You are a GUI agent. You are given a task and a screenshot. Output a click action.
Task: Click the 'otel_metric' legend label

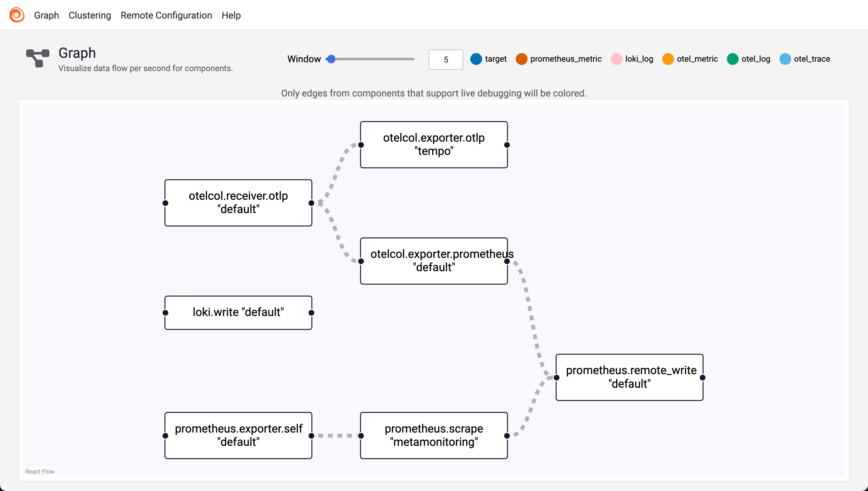[697, 59]
